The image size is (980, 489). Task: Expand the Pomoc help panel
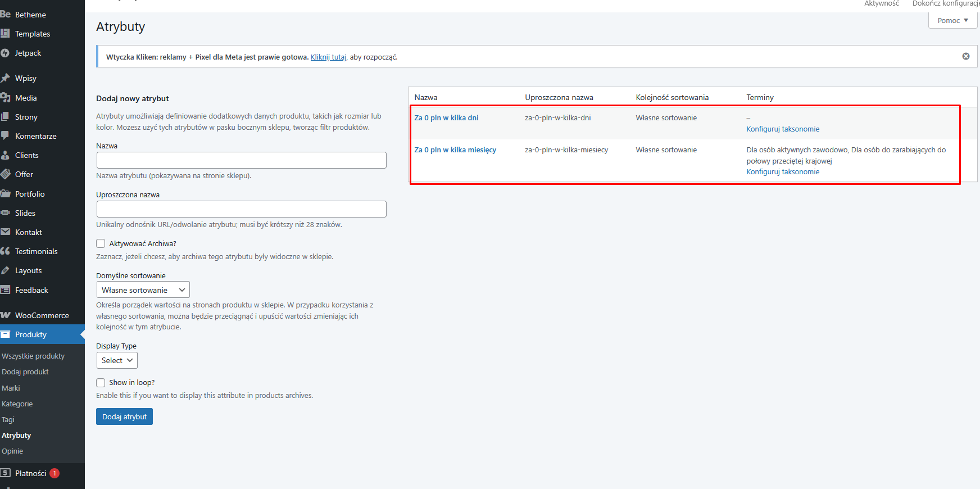pyautogui.click(x=952, y=20)
